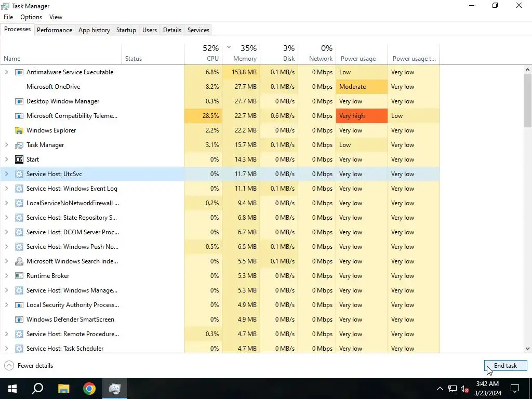The image size is (532, 399).
Task: Click the Very high power usage cell
Action: coord(362,116)
